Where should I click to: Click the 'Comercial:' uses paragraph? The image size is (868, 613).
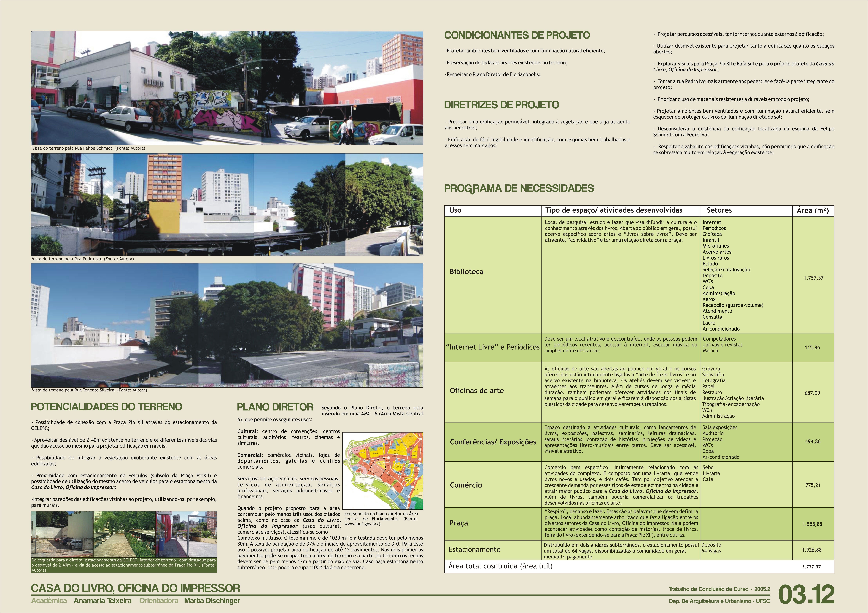pyautogui.click(x=289, y=461)
